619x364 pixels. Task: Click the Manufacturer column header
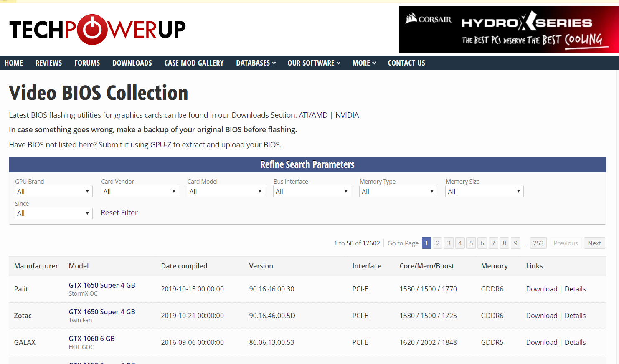pyautogui.click(x=36, y=266)
